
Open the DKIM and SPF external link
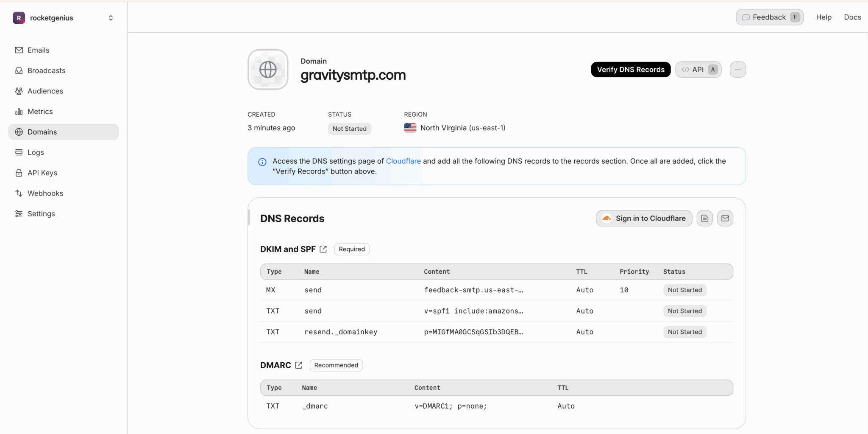point(323,249)
